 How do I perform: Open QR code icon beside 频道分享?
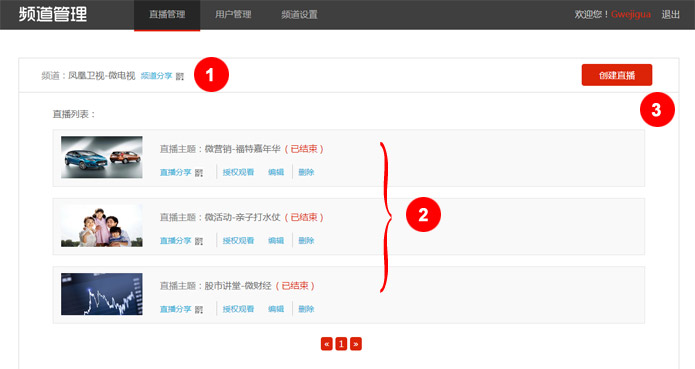coord(180,77)
